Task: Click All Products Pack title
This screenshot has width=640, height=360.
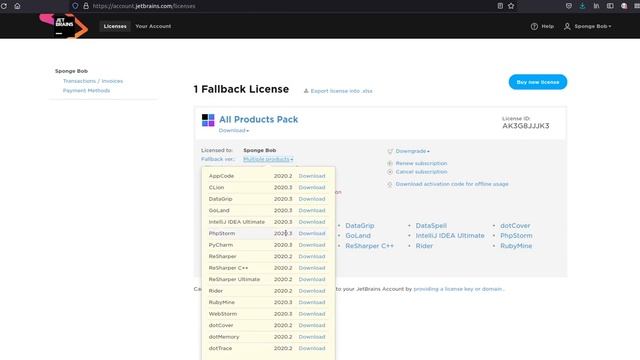Action: 258,120
